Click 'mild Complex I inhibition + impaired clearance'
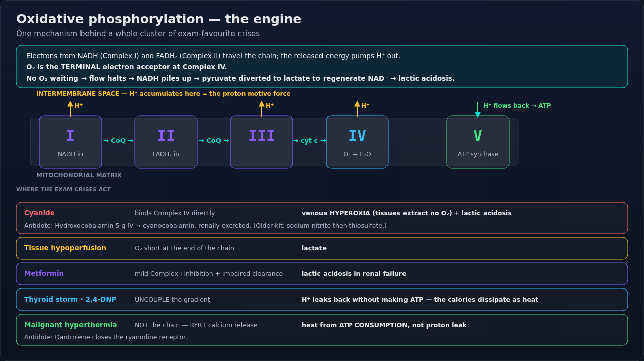 209,274
